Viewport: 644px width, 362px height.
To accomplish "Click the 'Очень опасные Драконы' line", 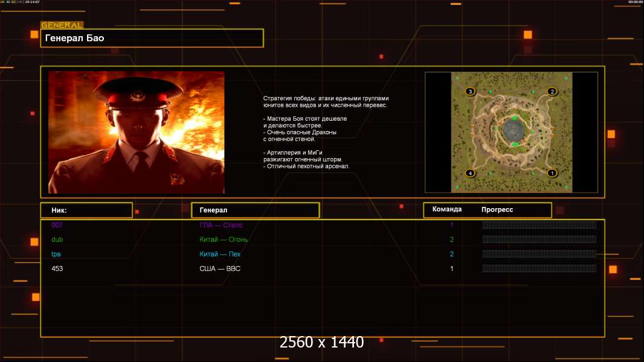I will click(x=300, y=132).
